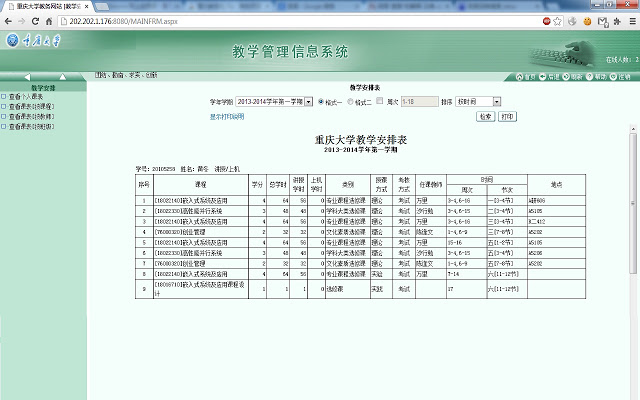Open 查看课表(按班级) in the sidebar
The width and height of the screenshot is (640, 400).
coord(31,127)
